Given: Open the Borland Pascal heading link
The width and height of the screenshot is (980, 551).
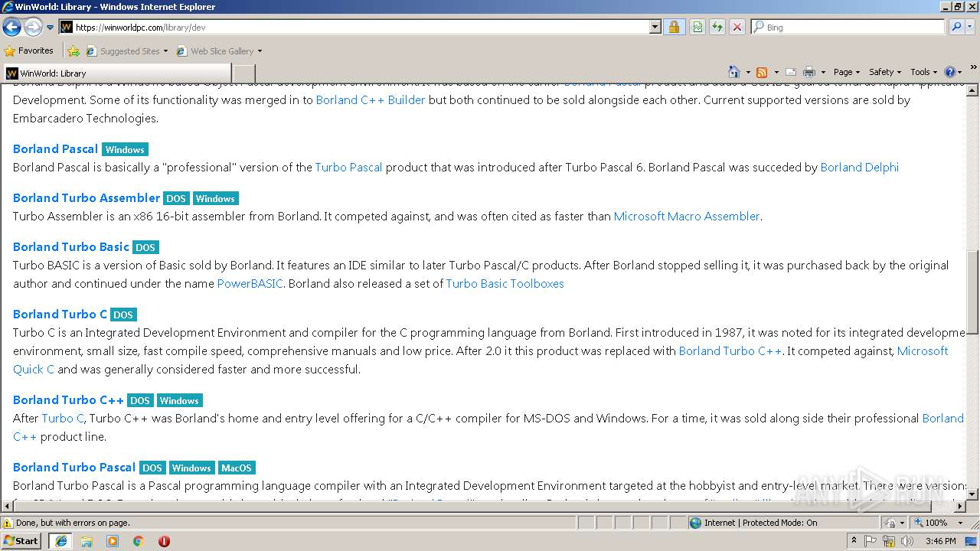Looking at the screenshot, I should (x=55, y=148).
